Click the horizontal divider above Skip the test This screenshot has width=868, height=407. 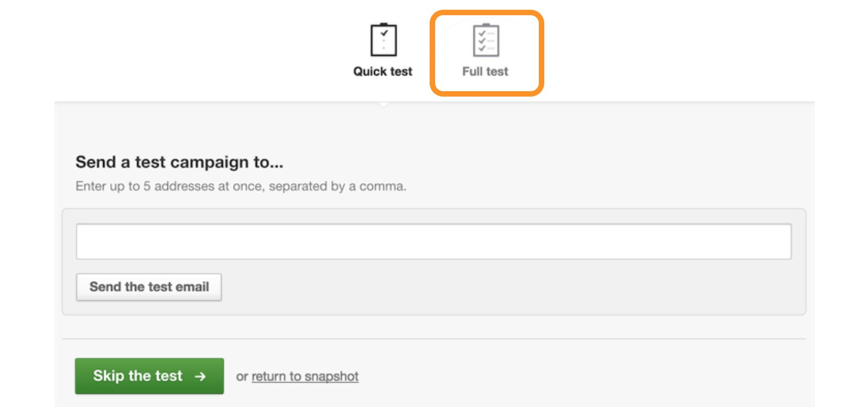click(x=434, y=339)
